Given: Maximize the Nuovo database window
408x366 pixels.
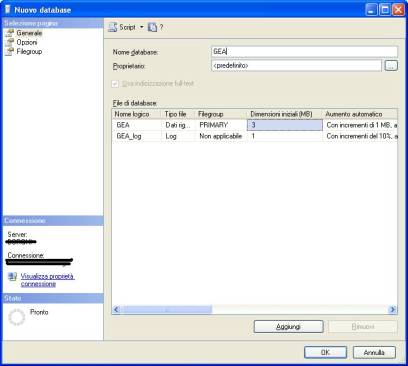Looking at the screenshot, I should click(385, 10).
